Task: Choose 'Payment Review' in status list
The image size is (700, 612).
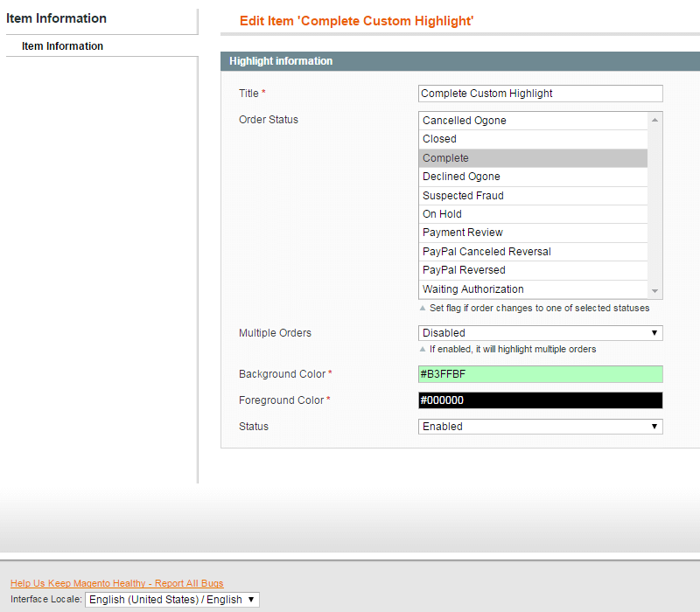Action: [x=532, y=233]
